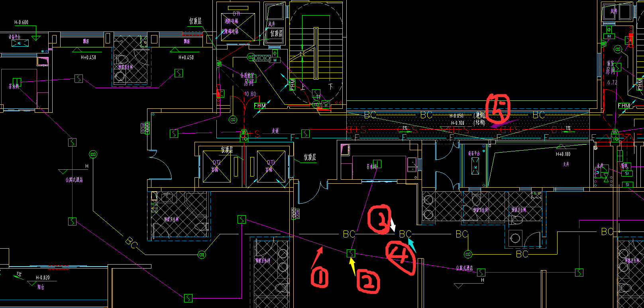644x308 pixels.
Task: Select the FHM box below the 6.72 label
Action: (x=624, y=106)
